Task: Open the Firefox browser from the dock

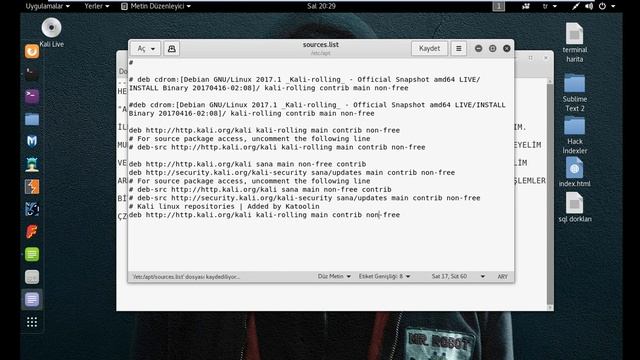Action: click(x=32, y=51)
